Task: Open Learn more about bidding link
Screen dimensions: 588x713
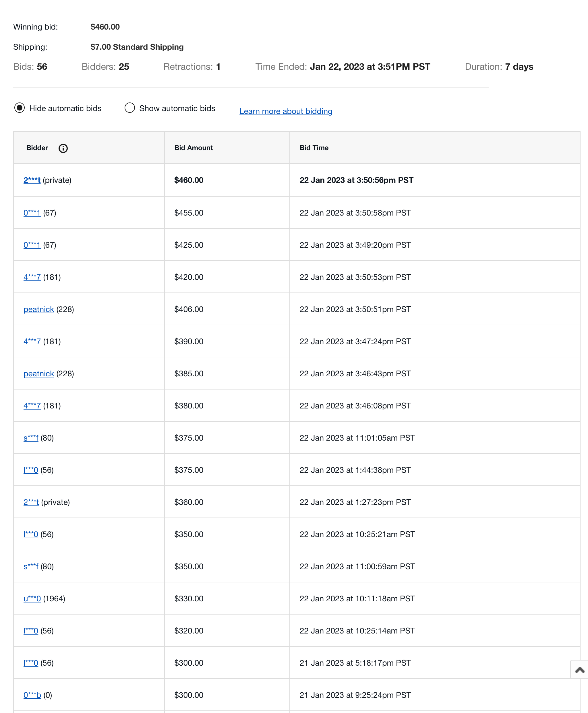Action: click(x=286, y=111)
